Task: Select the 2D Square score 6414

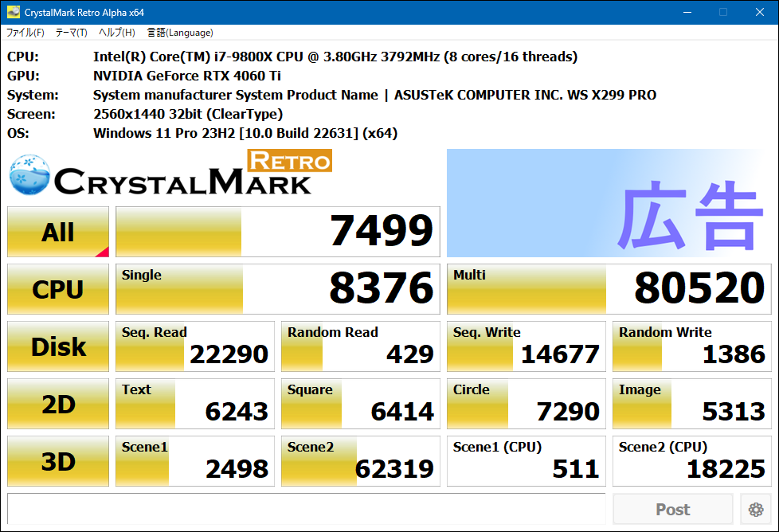Action: pos(361,404)
